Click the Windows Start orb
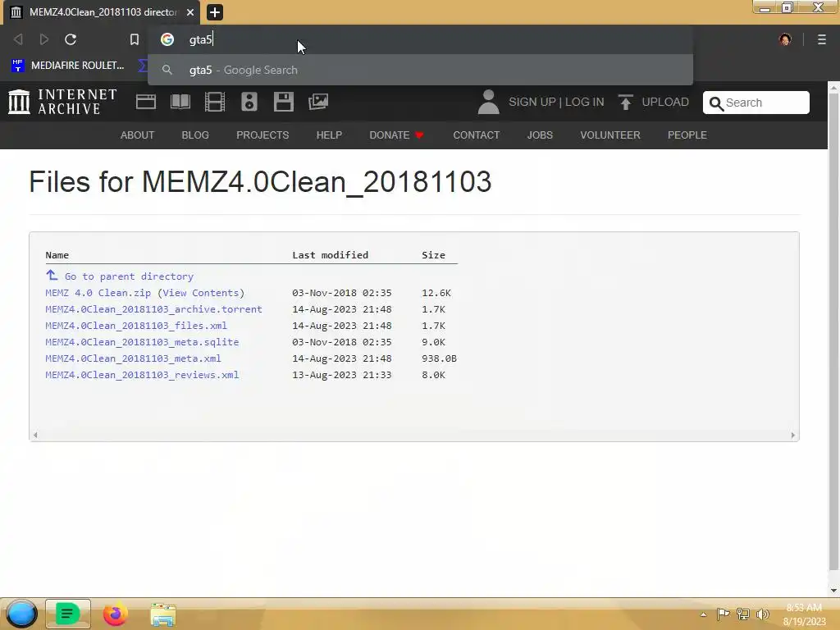 coord(21,614)
